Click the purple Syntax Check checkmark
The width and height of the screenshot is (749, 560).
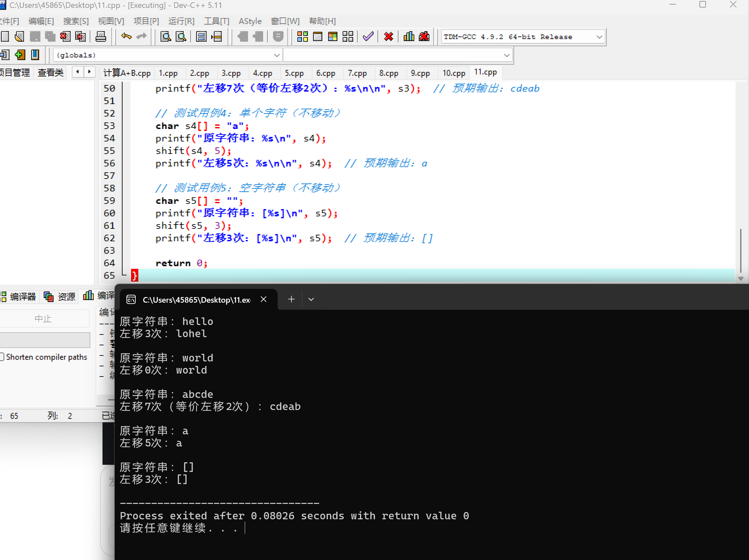[368, 36]
